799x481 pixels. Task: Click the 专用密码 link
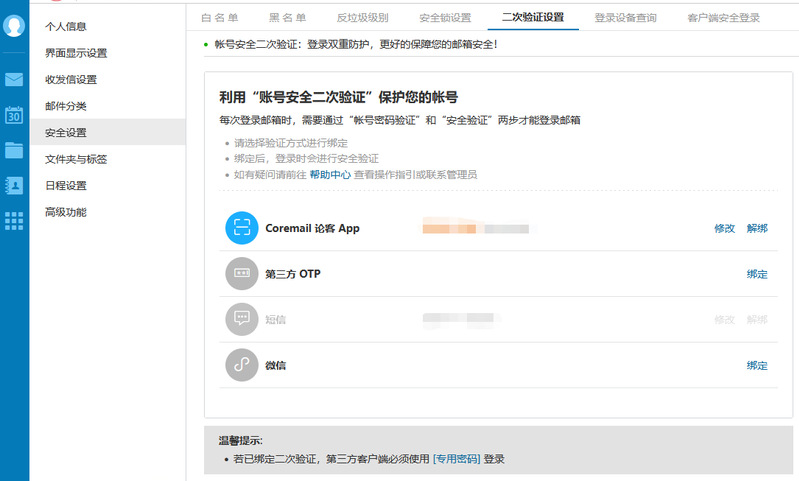pos(455,459)
